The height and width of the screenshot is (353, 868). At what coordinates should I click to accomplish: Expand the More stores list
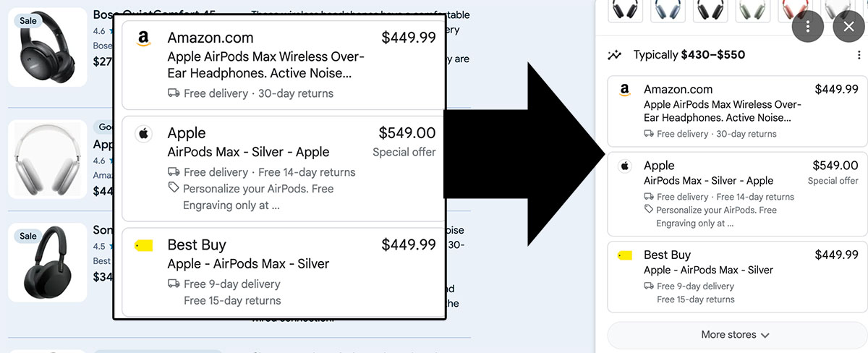pos(735,335)
